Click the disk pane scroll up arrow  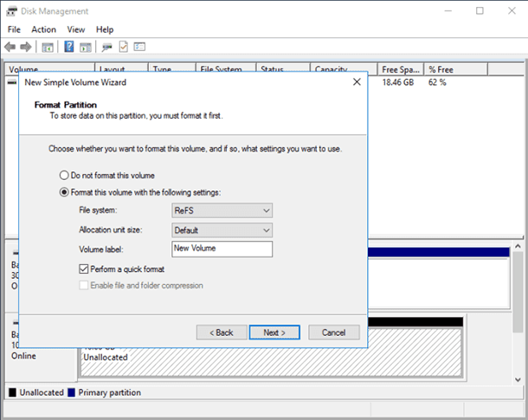click(x=518, y=246)
